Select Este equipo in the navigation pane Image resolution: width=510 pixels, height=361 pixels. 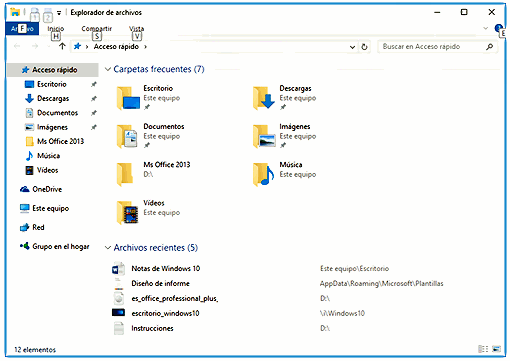click(50, 208)
